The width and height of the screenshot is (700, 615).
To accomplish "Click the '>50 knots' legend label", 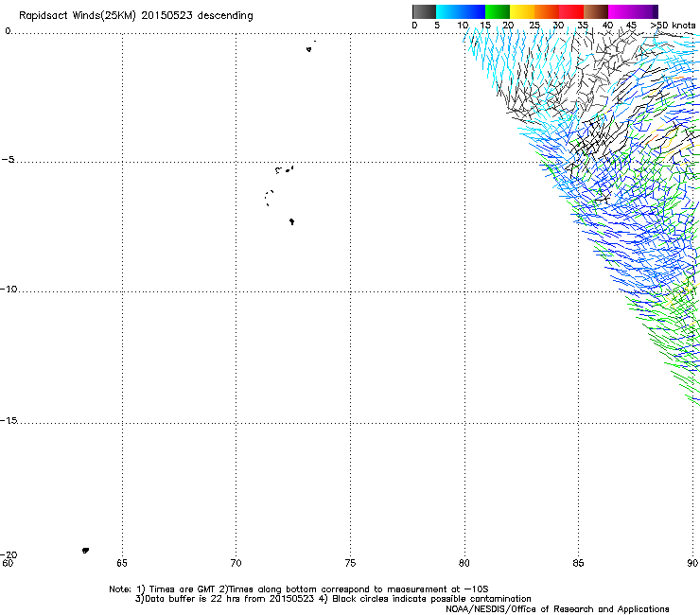I will pos(673,26).
